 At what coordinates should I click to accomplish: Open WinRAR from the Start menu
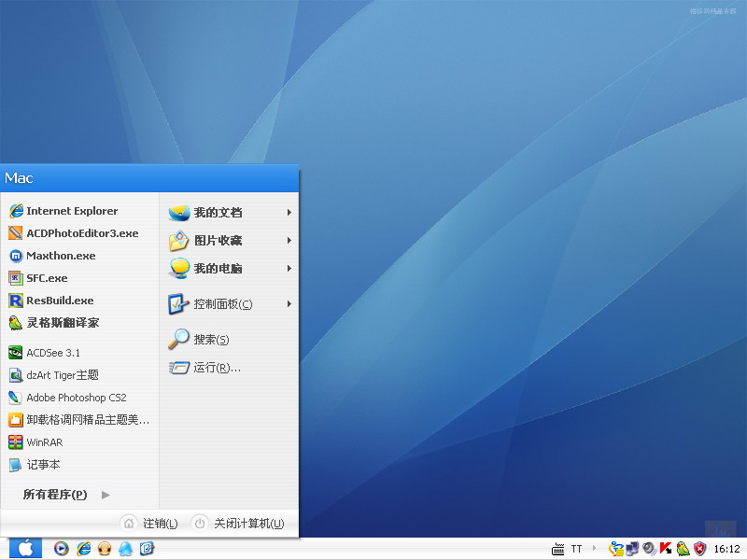point(80,441)
